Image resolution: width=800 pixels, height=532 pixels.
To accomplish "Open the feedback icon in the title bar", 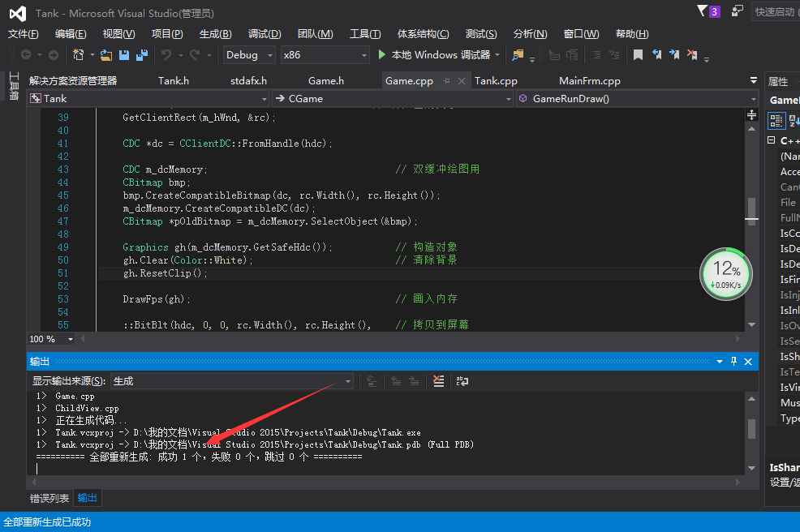I will 738,11.
